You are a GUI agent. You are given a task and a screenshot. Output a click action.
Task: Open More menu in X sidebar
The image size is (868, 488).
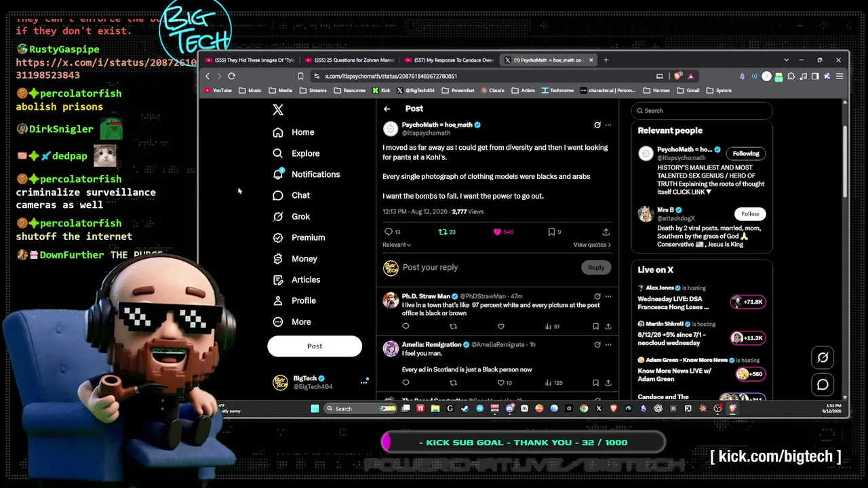click(292, 322)
